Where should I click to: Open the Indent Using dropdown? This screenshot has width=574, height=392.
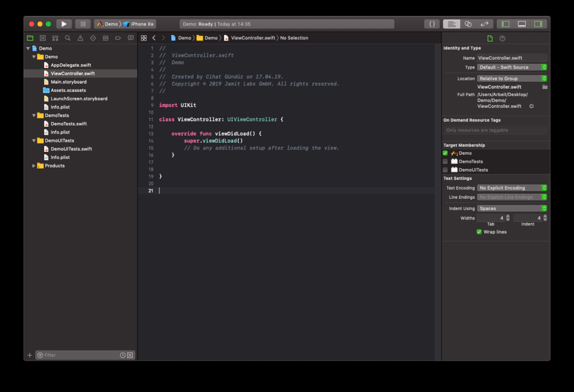pos(511,208)
